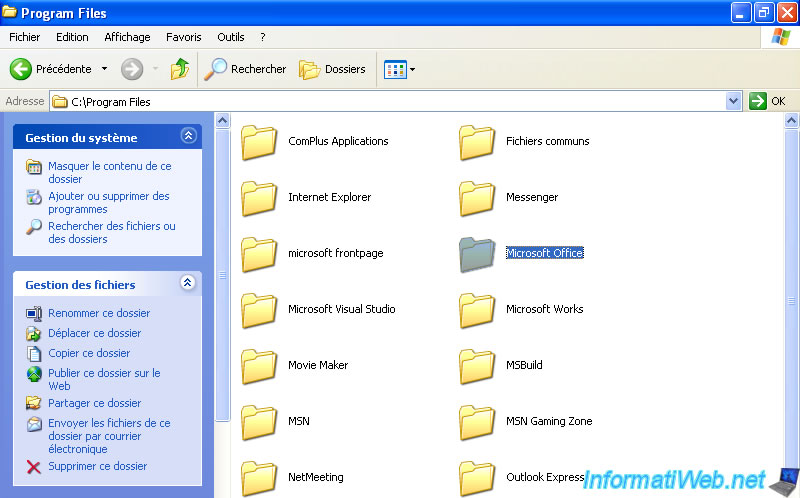The width and height of the screenshot is (800, 498).
Task: Click the file list scroll-up arrow
Action: [x=791, y=121]
